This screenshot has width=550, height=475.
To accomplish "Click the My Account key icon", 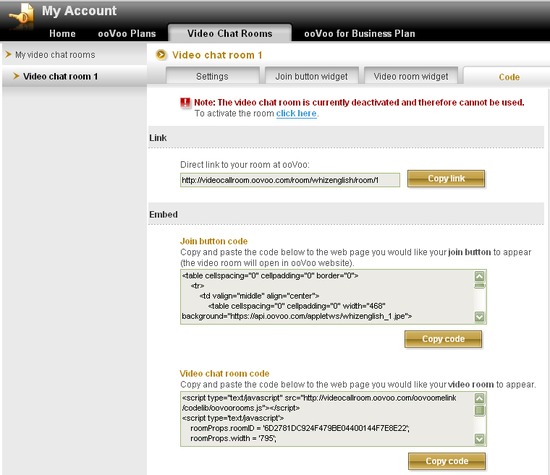I will point(22,15).
